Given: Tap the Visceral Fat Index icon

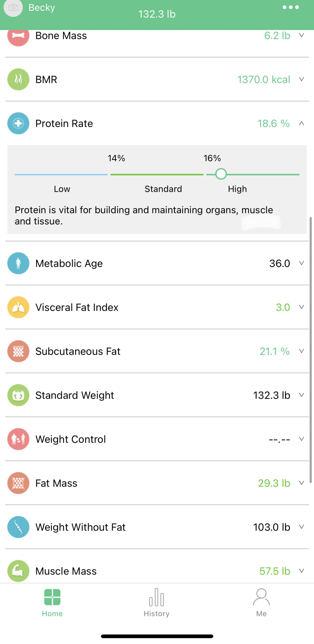Looking at the screenshot, I should point(18,307).
